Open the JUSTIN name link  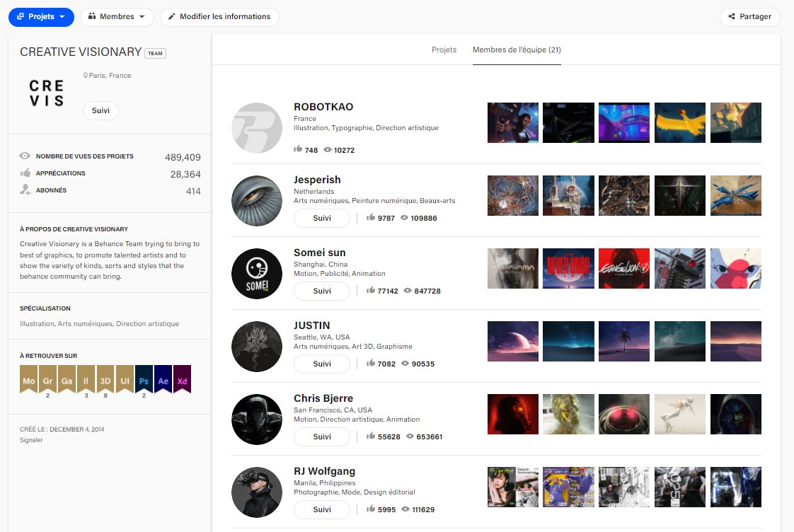312,325
